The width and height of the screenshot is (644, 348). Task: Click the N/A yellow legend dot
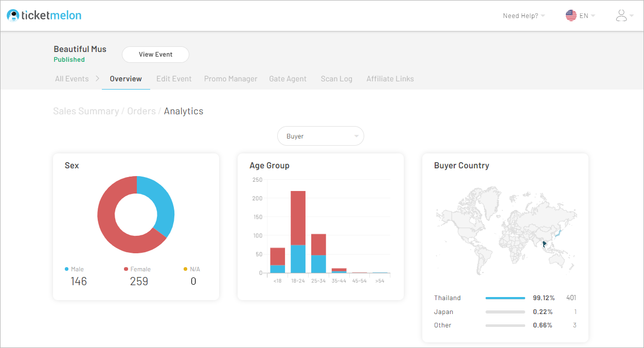pyautogui.click(x=186, y=269)
